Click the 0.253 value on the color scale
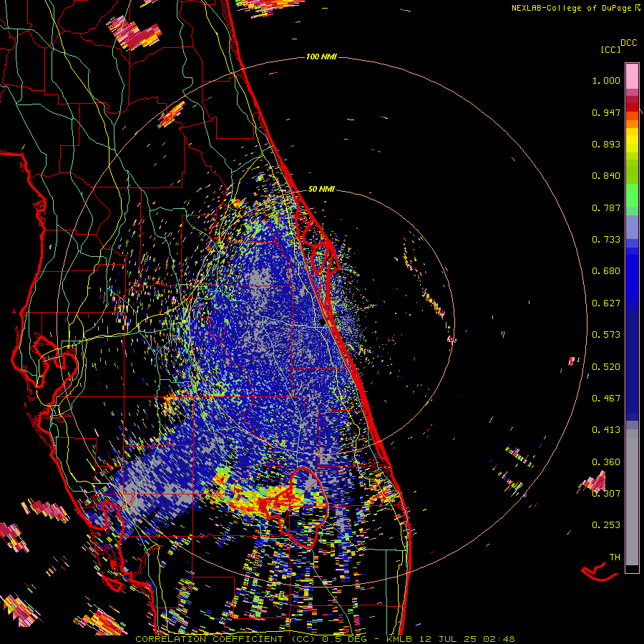The image size is (644, 644). (x=606, y=525)
